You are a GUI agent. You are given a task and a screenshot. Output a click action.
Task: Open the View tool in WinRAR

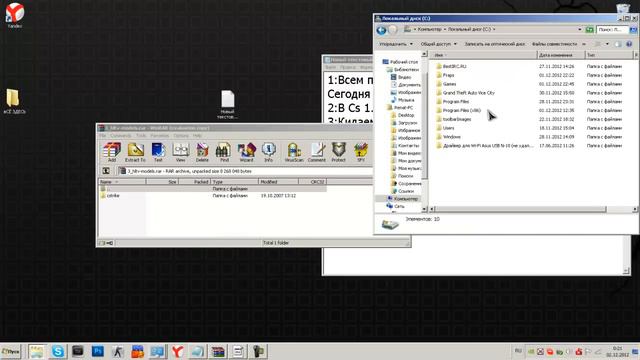click(x=180, y=152)
